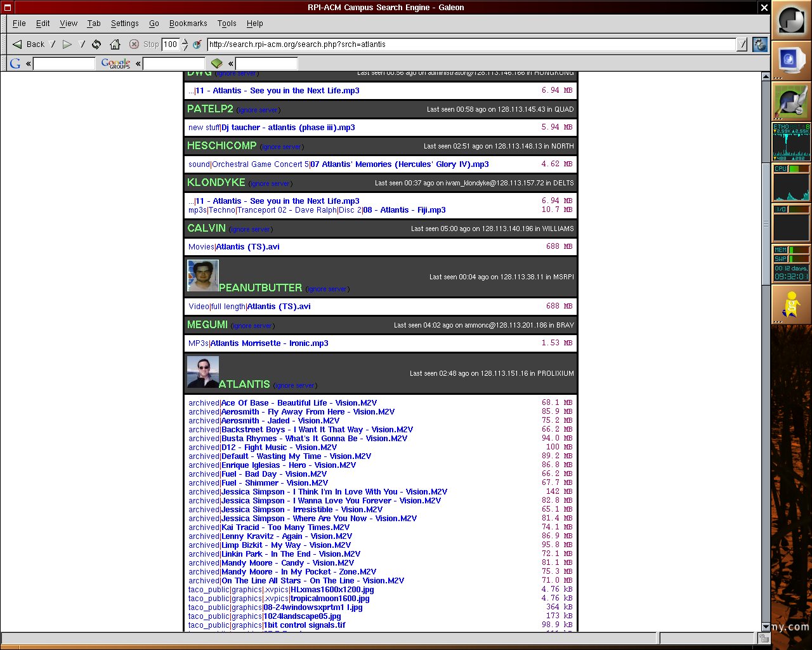Image resolution: width=812 pixels, height=650 pixels.
Task: Open the Atlantis (TS).avi link under CALVIN
Action: tap(248, 247)
